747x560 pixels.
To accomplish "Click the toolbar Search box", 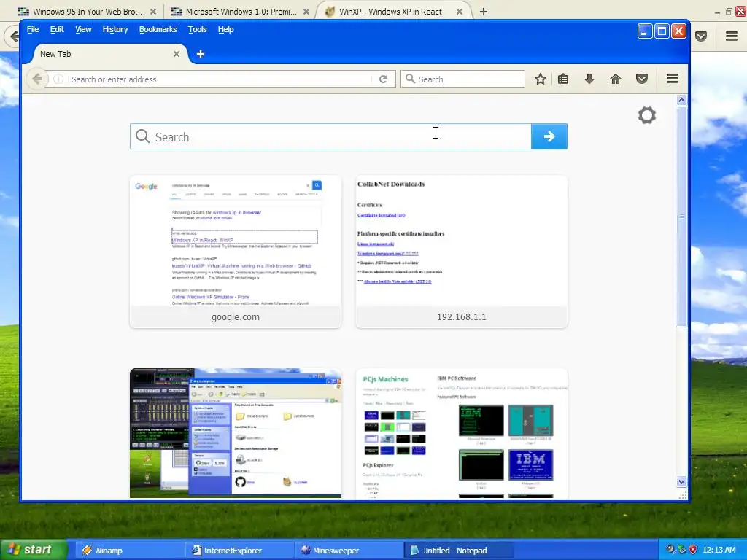I will point(462,79).
